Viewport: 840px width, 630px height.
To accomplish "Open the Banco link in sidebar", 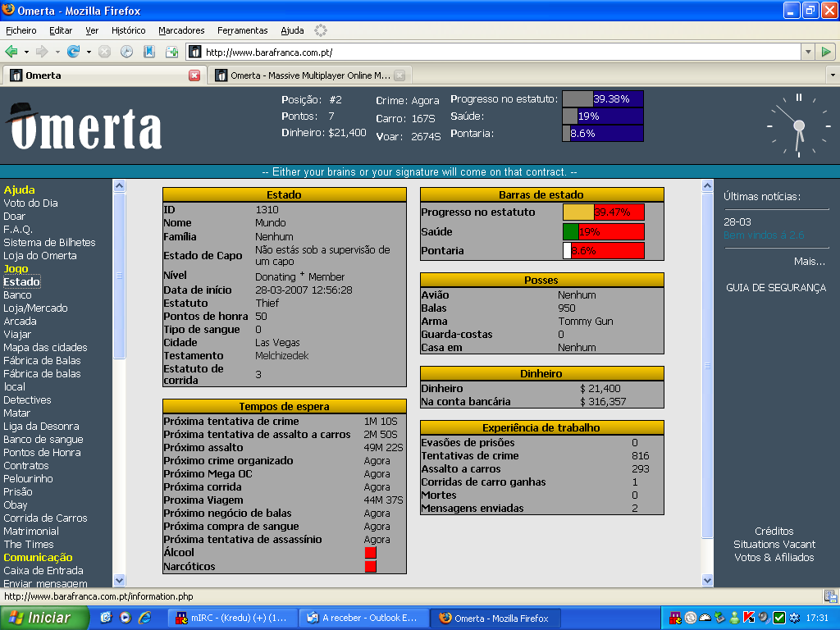I will pos(17,294).
